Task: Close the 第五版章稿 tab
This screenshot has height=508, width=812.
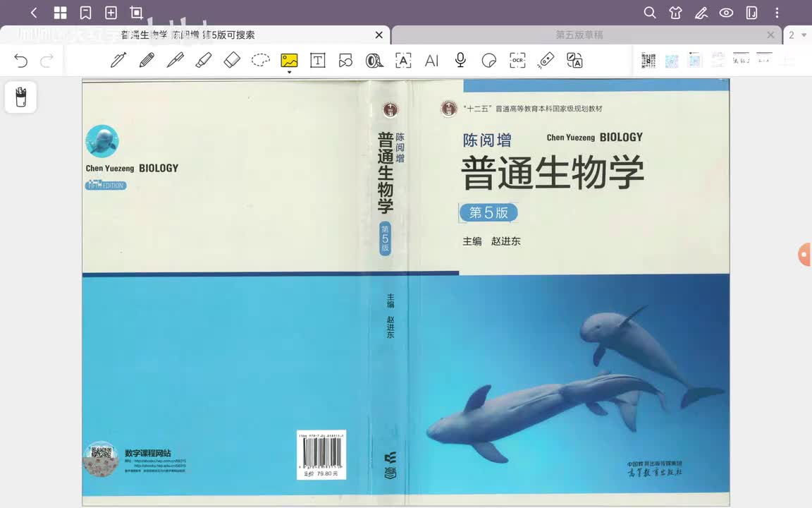Action: click(770, 35)
